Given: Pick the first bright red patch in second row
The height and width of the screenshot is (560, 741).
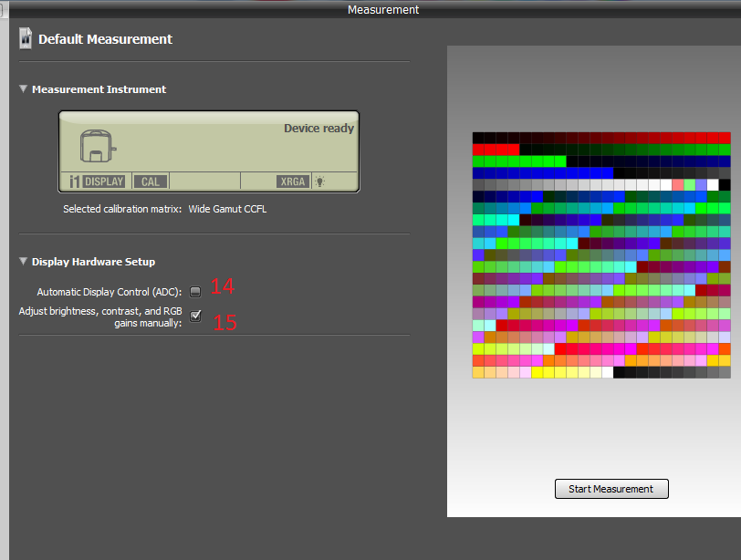Looking at the screenshot, I should pyautogui.click(x=478, y=150).
